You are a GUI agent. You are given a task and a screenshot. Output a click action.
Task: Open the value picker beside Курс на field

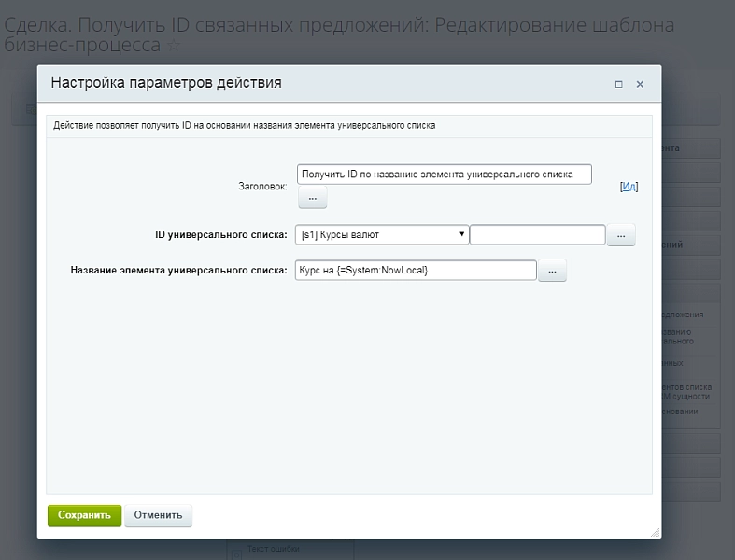(x=552, y=271)
